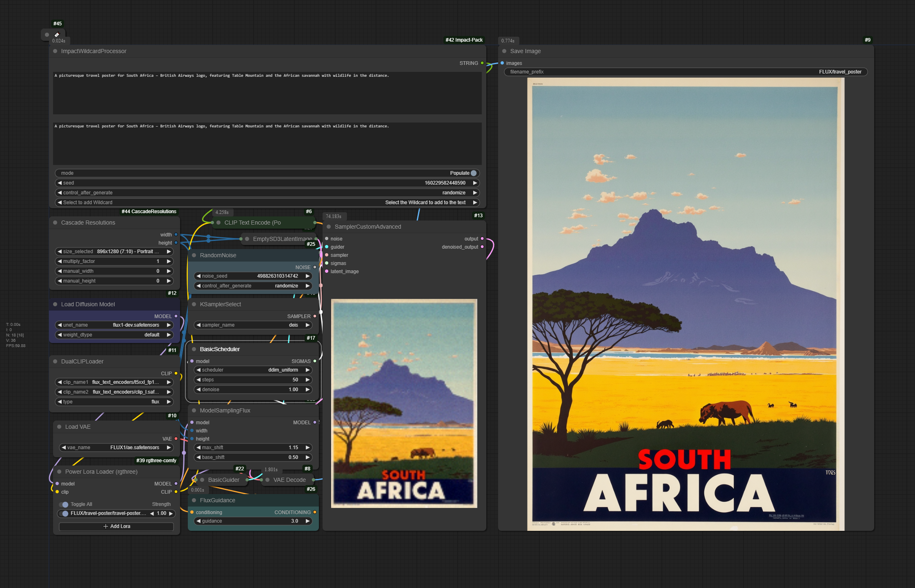Viewport: 915px width, 588px height.
Task: Click the right arrow to increase the travel-poster LoRA strength
Action: [x=171, y=513]
